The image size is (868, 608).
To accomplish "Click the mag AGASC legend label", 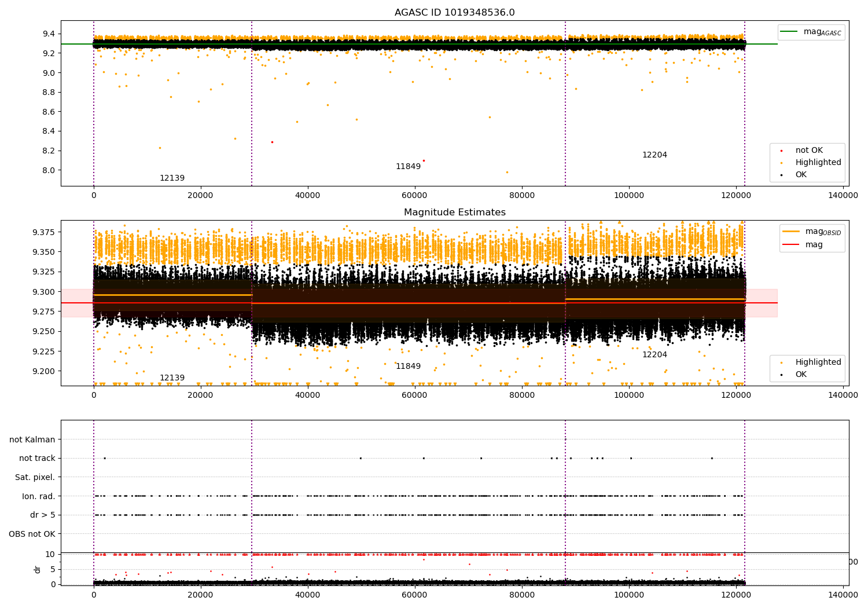I will coord(822,32).
